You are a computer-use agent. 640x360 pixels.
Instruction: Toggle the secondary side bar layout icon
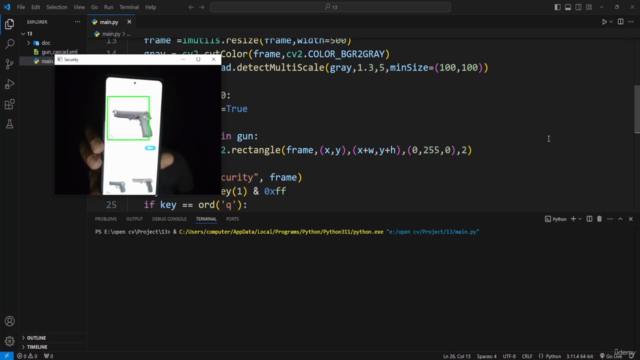click(578, 7)
